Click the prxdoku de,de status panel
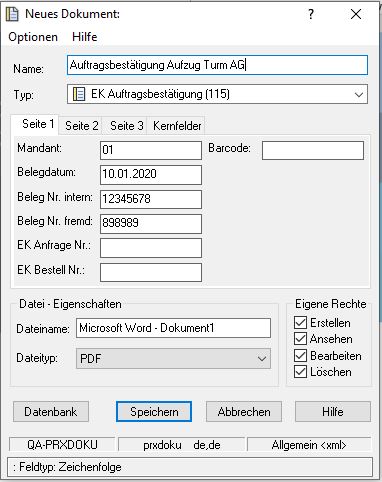Viewport: 382px width, 482px height. pos(182,445)
